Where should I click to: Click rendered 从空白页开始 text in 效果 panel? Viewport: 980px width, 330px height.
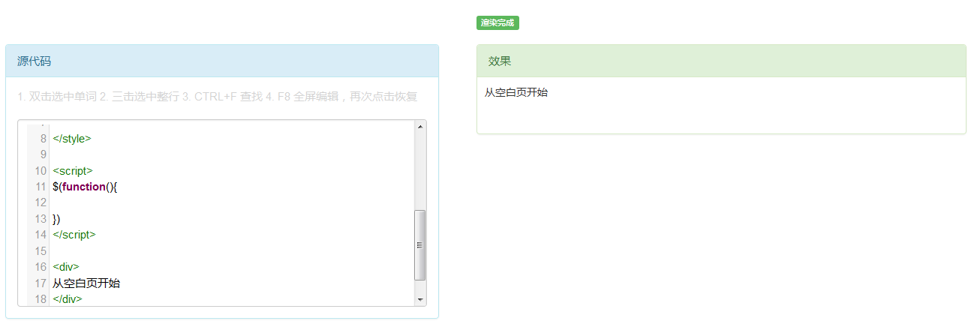pyautogui.click(x=516, y=92)
